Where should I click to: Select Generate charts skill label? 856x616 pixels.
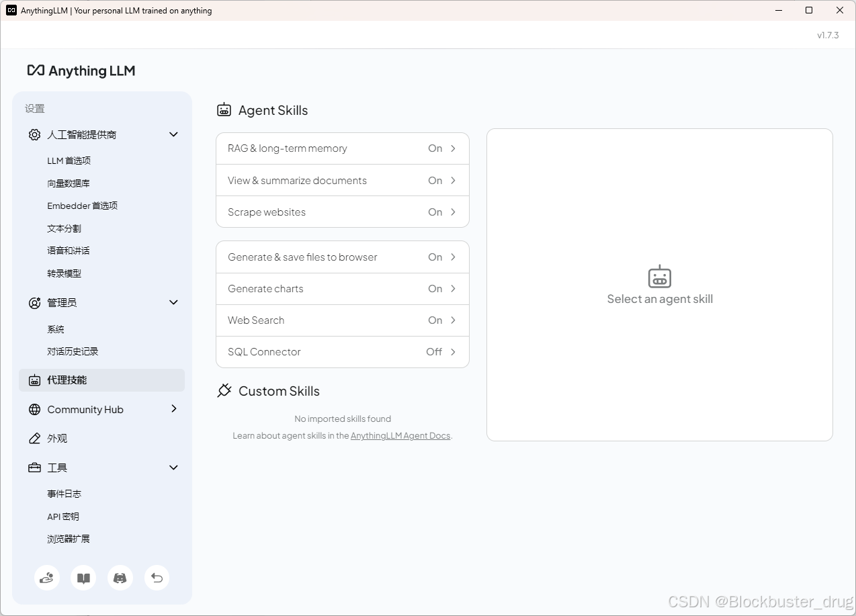click(x=265, y=288)
